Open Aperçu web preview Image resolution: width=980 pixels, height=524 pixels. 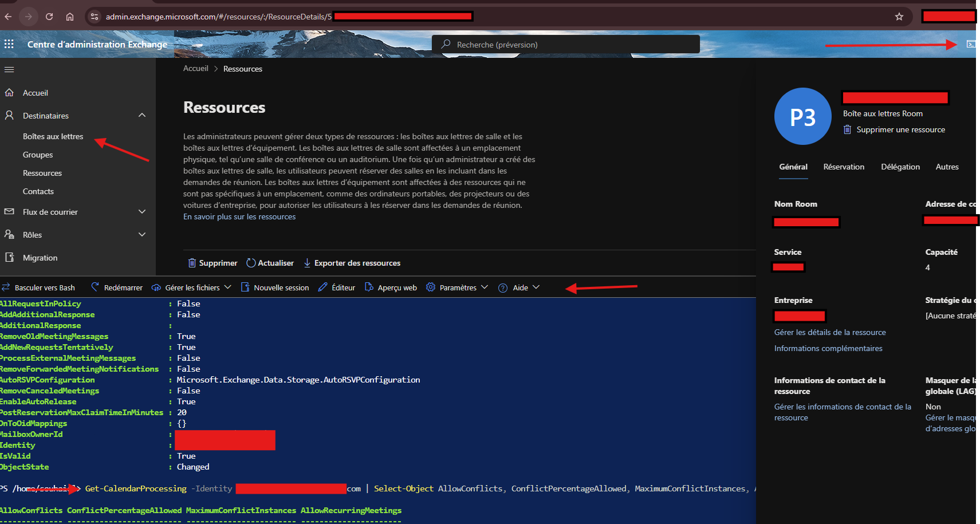click(x=391, y=287)
